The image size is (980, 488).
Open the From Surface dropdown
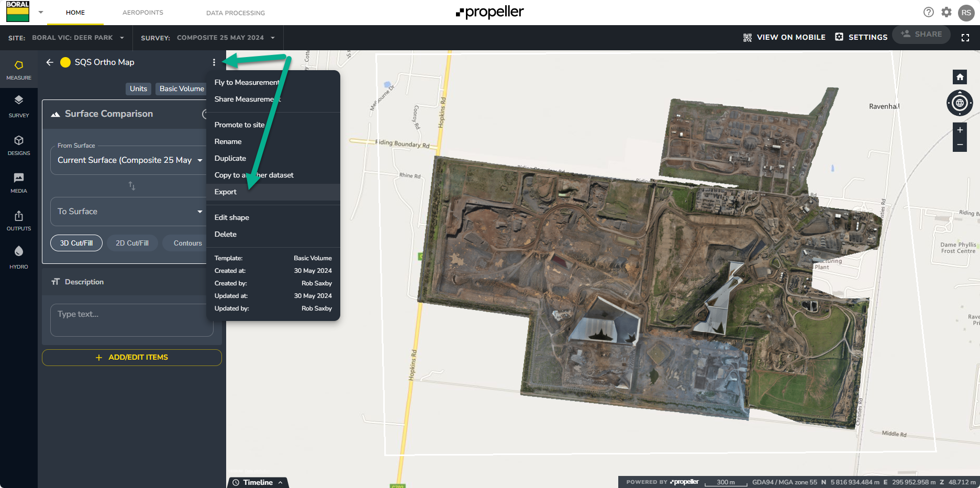click(x=129, y=160)
